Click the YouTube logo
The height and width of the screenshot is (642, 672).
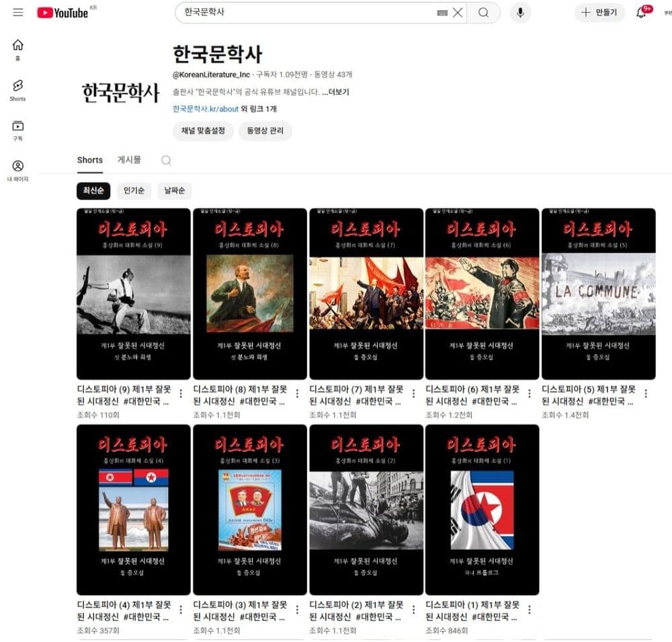pyautogui.click(x=63, y=13)
